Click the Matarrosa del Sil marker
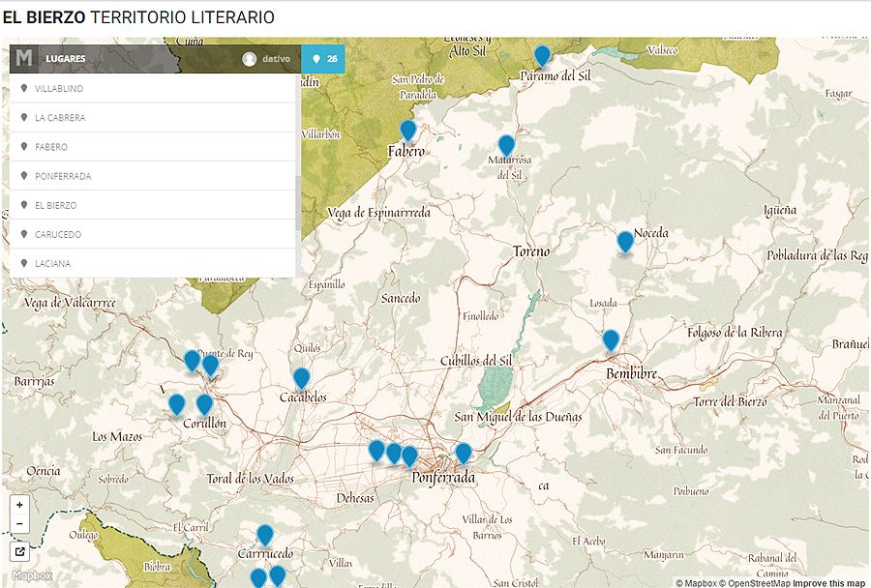 click(x=506, y=145)
